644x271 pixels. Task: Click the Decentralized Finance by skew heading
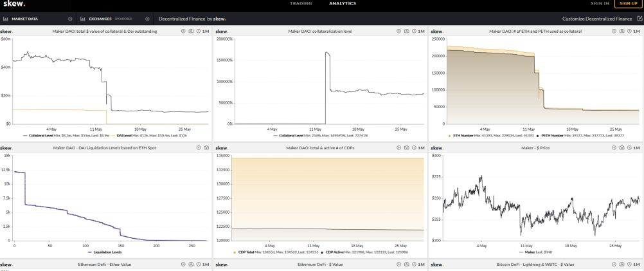[192, 19]
